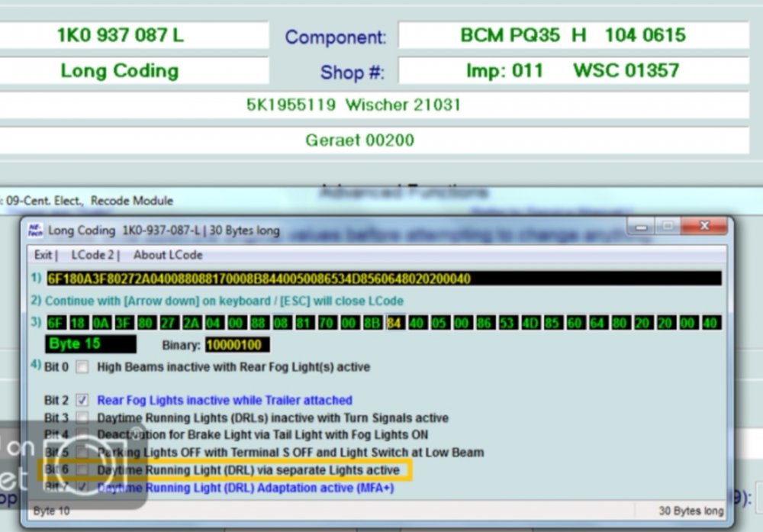This screenshot has width=763, height=532.
Task: Select byte cell 6F
Action: tap(56, 323)
